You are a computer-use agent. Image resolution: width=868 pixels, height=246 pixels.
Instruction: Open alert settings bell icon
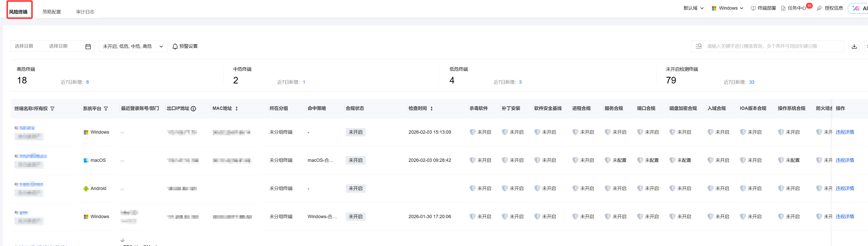[x=175, y=46]
